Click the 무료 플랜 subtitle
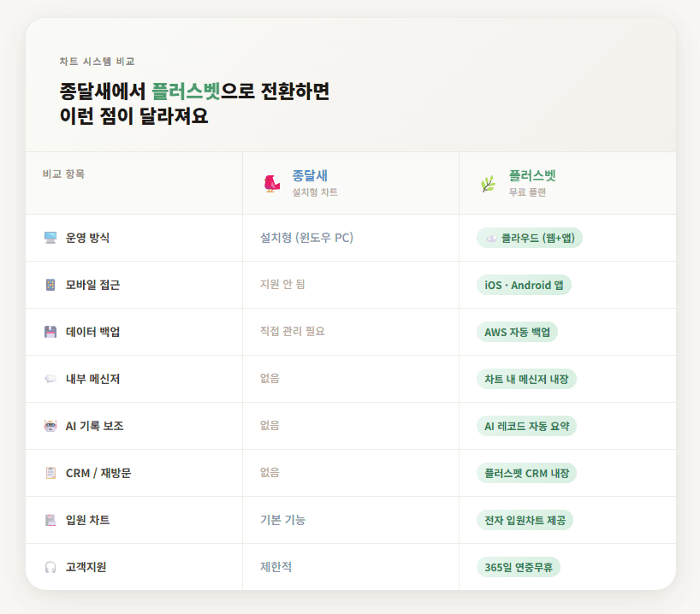The image size is (700, 614). [x=527, y=192]
